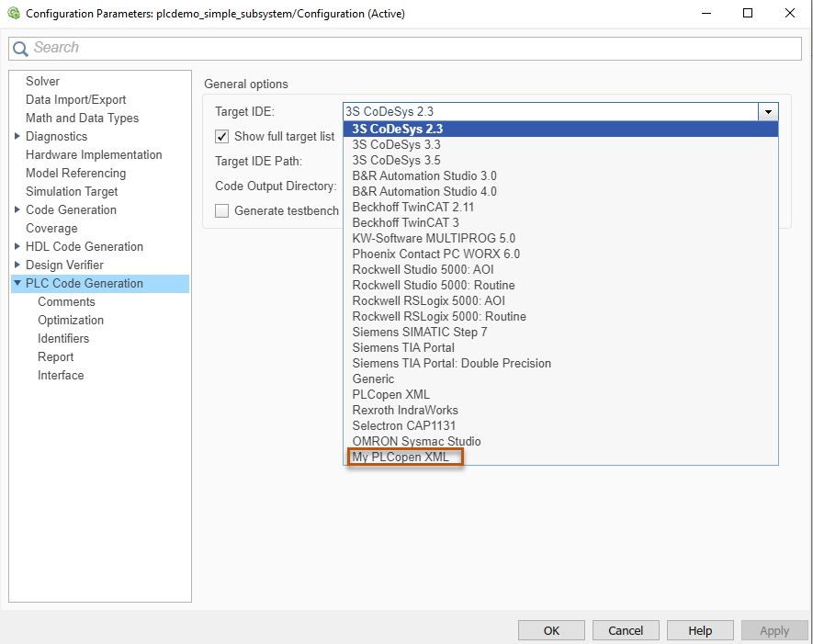Select Rockwell RSLogix 5000: AOI
The height and width of the screenshot is (644, 813).
(x=561, y=300)
